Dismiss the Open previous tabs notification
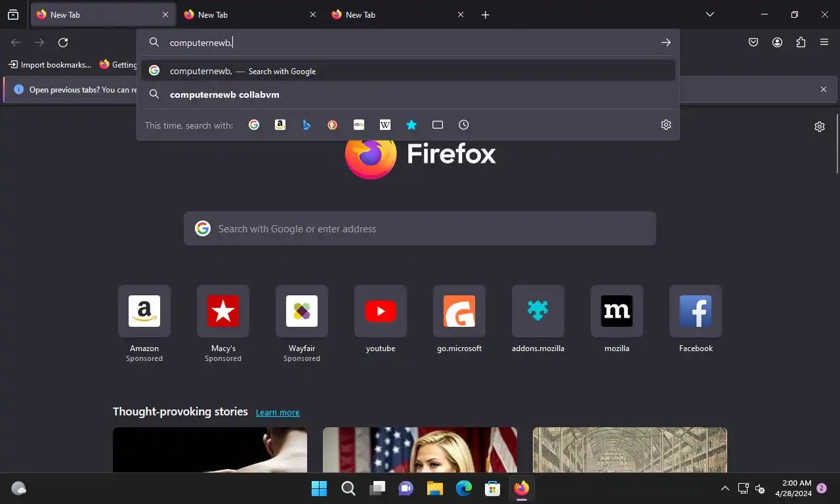This screenshot has width=840, height=504. click(824, 89)
